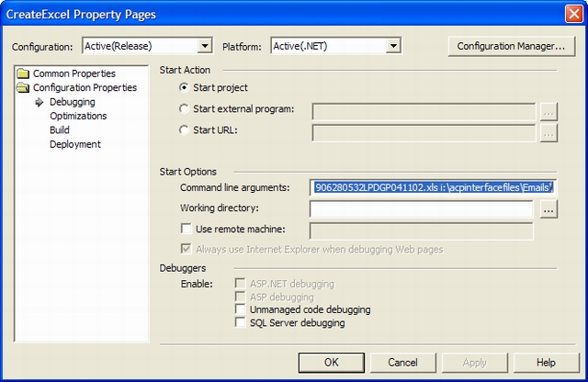Close the CreateExcel Property Pages dialog

coord(573,15)
